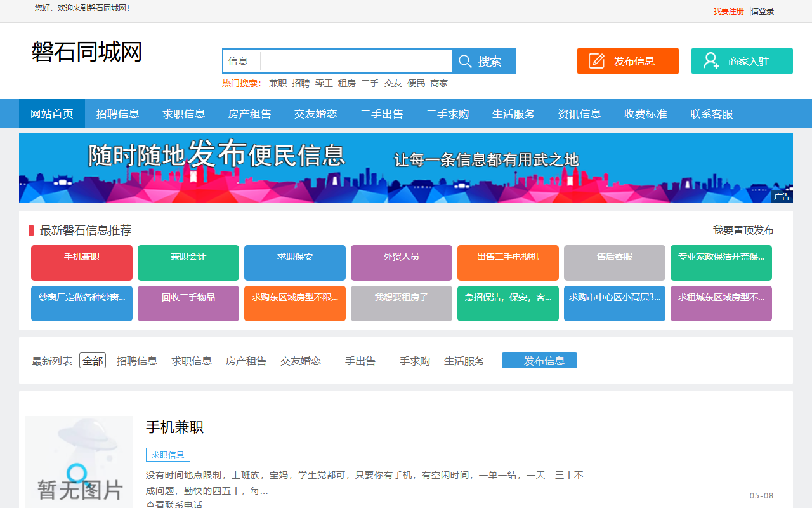Image resolution: width=812 pixels, height=508 pixels.
Task: Click the 随时随地发布便民信息 banner ad
Action: pos(406,168)
